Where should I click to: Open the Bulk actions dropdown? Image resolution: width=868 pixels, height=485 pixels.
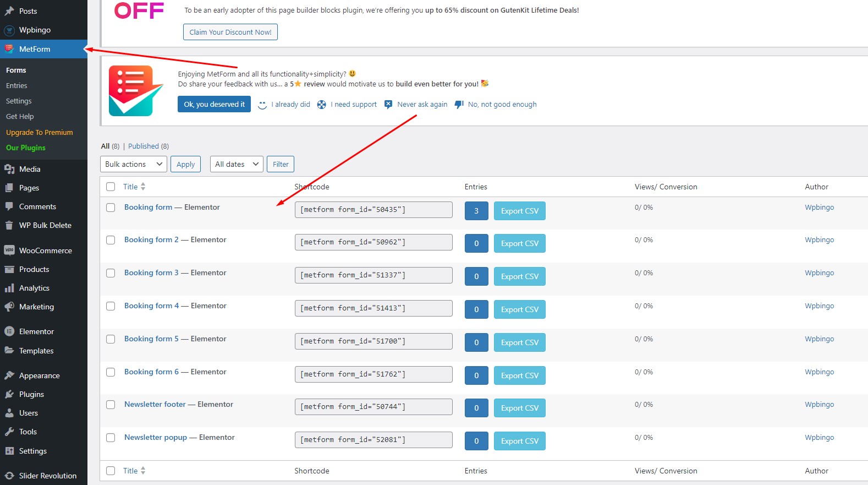point(134,164)
